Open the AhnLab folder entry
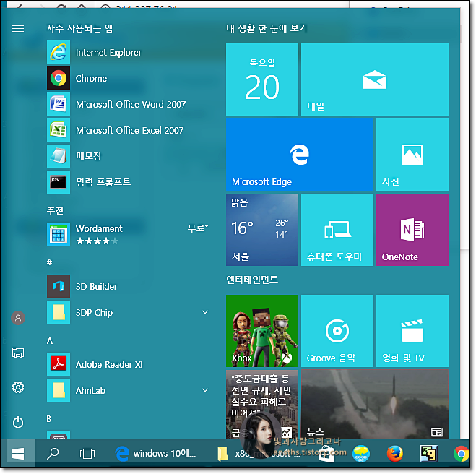Image resolution: width=476 pixels, height=474 pixels. 128,390
